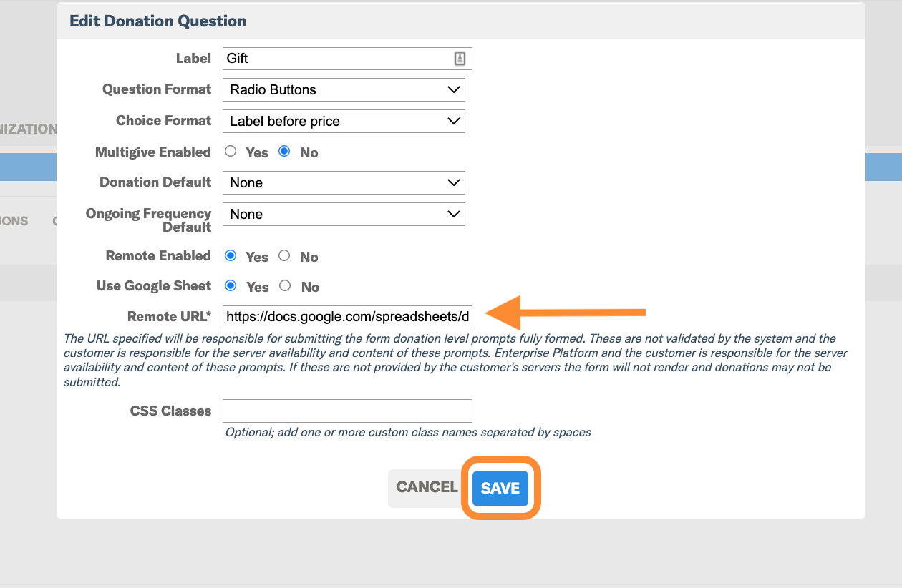
Task: Click the chevron on Ongoing Frequency dropdown
Action: pos(453,214)
